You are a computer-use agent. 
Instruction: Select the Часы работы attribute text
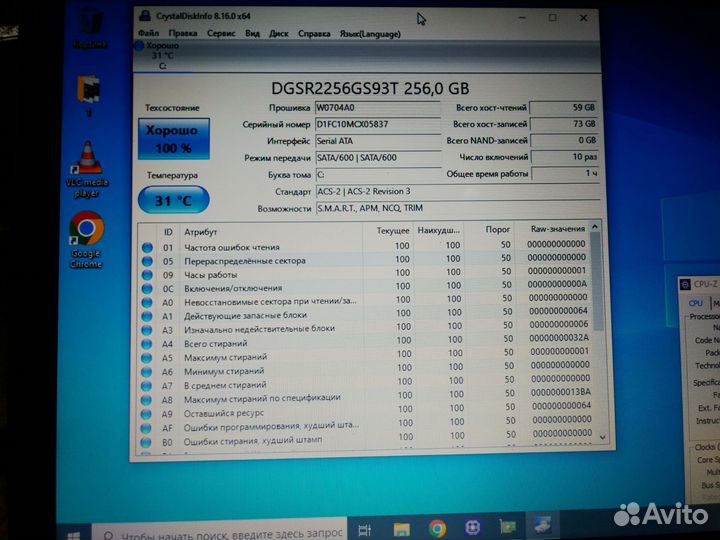pos(211,275)
